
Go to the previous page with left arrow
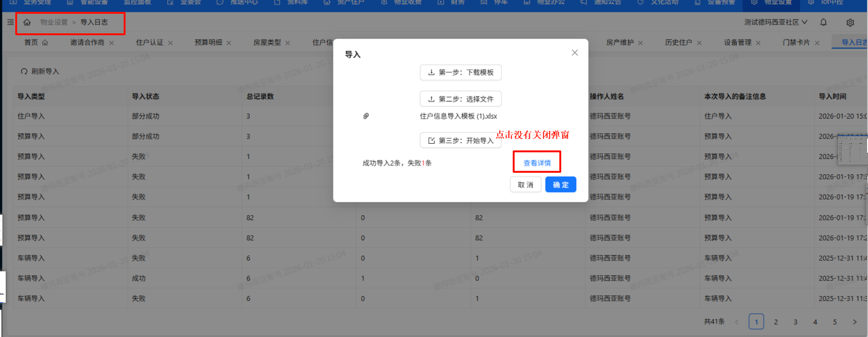tap(737, 322)
